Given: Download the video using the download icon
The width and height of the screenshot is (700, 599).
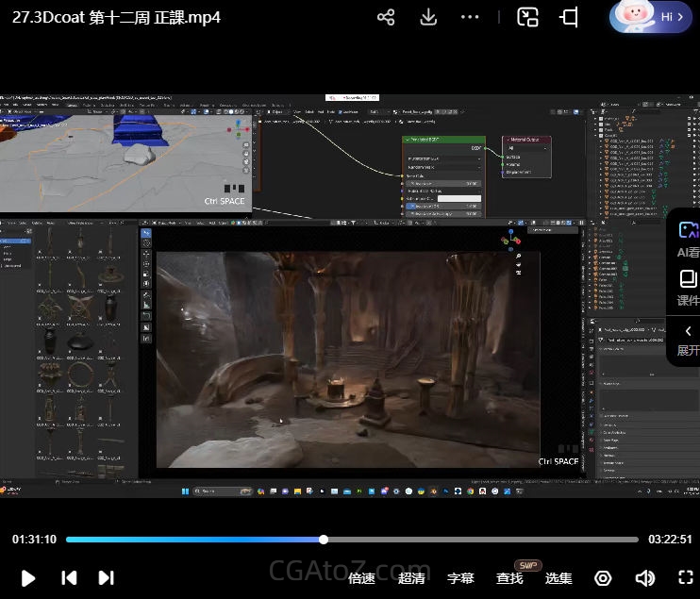Looking at the screenshot, I should [x=428, y=17].
